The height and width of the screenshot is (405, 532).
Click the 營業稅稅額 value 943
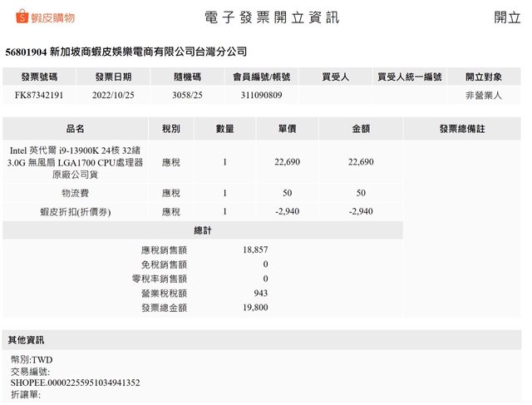(x=259, y=293)
